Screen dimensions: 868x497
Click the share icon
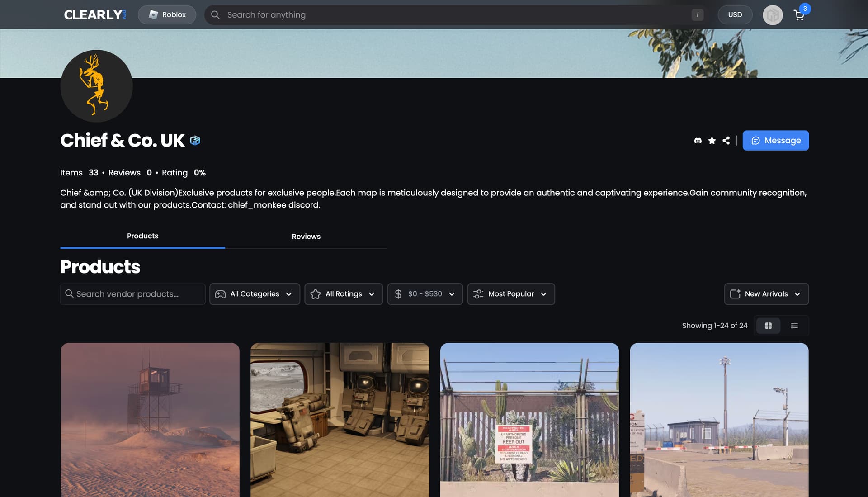tap(726, 141)
